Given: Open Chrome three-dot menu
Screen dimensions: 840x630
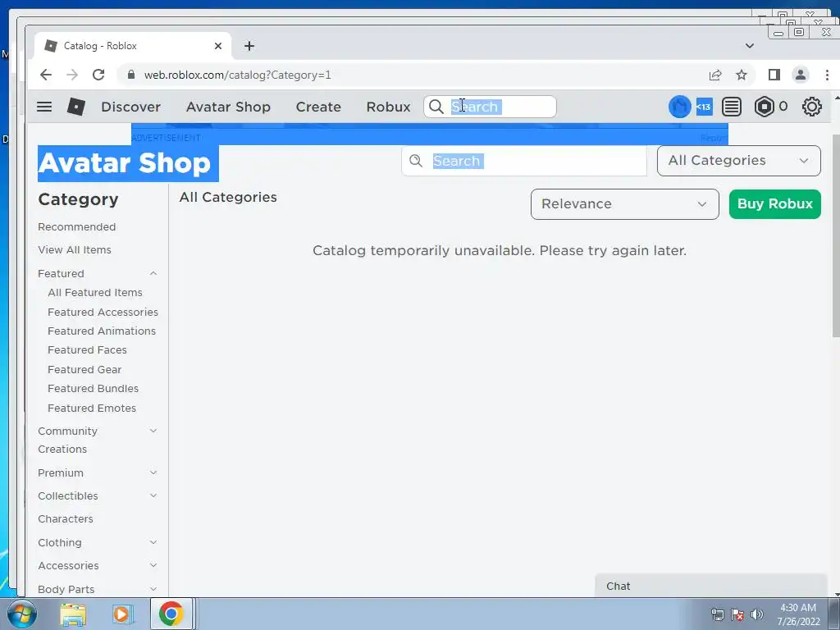Looking at the screenshot, I should (x=827, y=75).
